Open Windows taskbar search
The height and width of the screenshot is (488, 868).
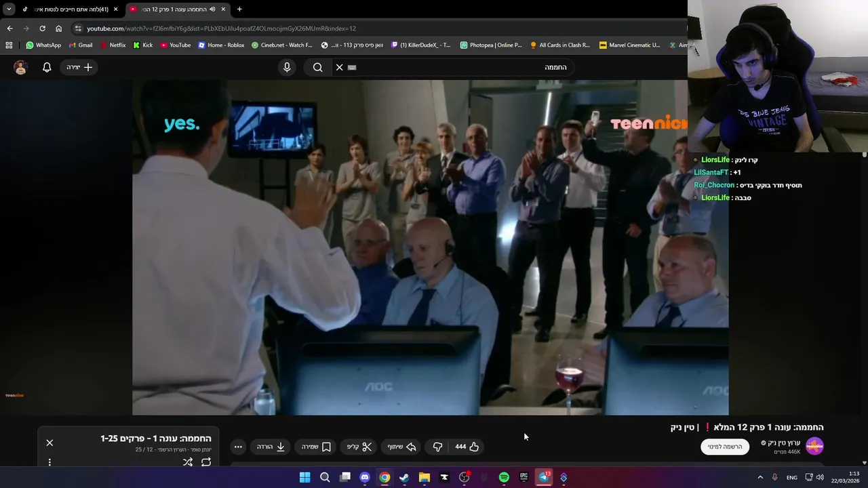[325, 477]
